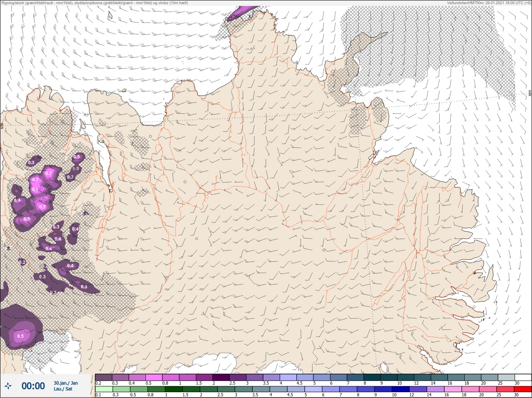Select bright pink swatch between 0.5 and 0.8
Image resolution: width=532 pixels, height=398 pixels.
tap(155, 377)
